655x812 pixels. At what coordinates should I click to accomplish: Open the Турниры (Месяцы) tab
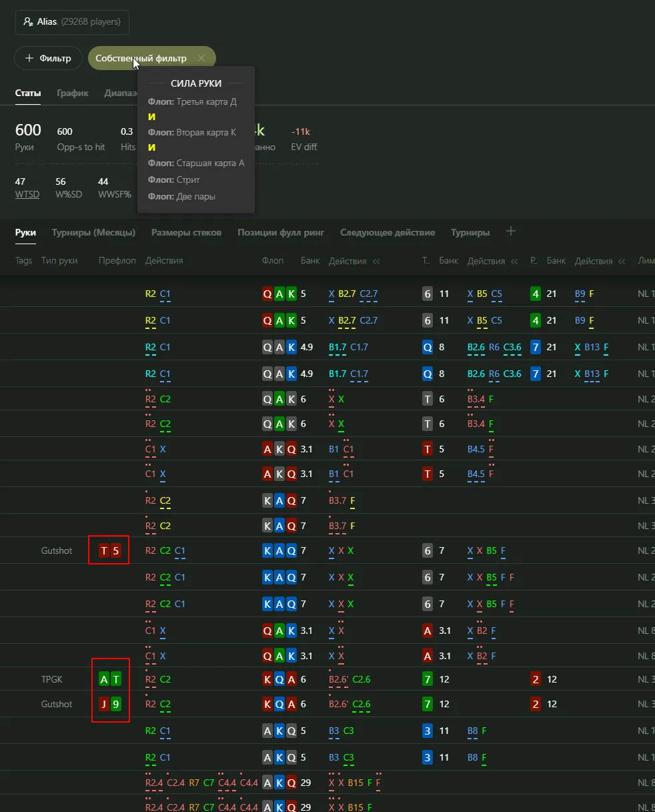(x=93, y=233)
